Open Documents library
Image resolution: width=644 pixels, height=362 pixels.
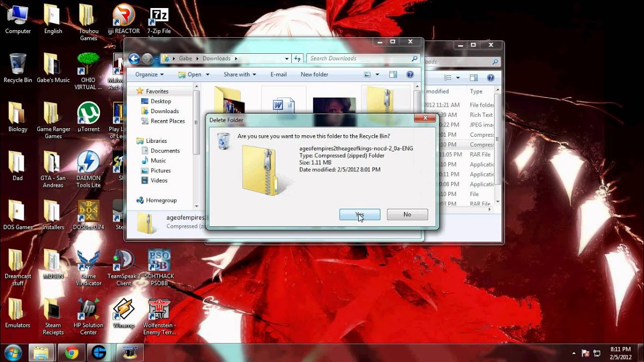165,151
